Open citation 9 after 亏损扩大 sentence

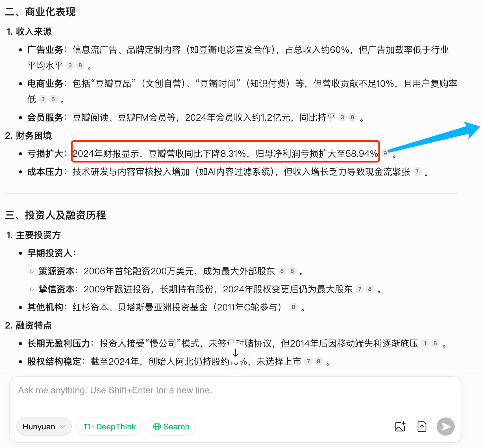(385, 153)
